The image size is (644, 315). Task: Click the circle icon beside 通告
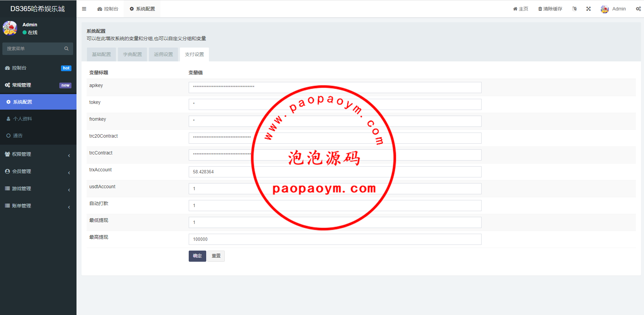8,136
